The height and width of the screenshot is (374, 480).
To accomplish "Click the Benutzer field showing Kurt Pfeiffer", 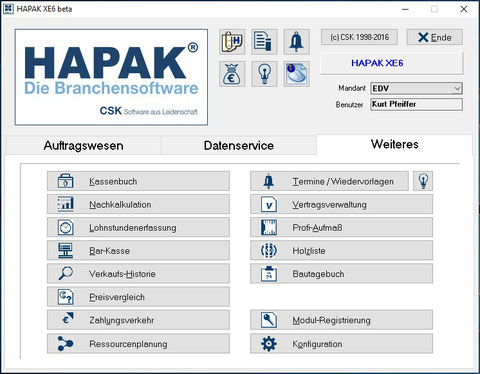I will coord(416,104).
